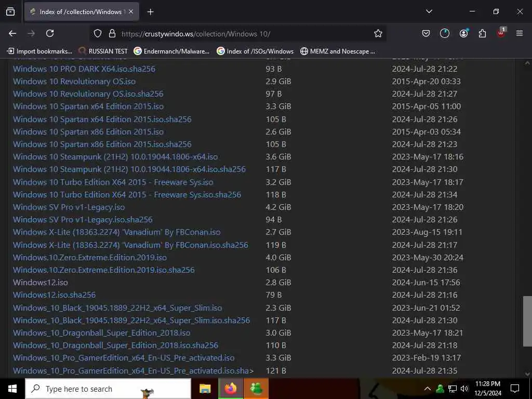Download Windows 10 Spartan x64 Edition 2015.iso
The image size is (532, 399).
click(88, 107)
